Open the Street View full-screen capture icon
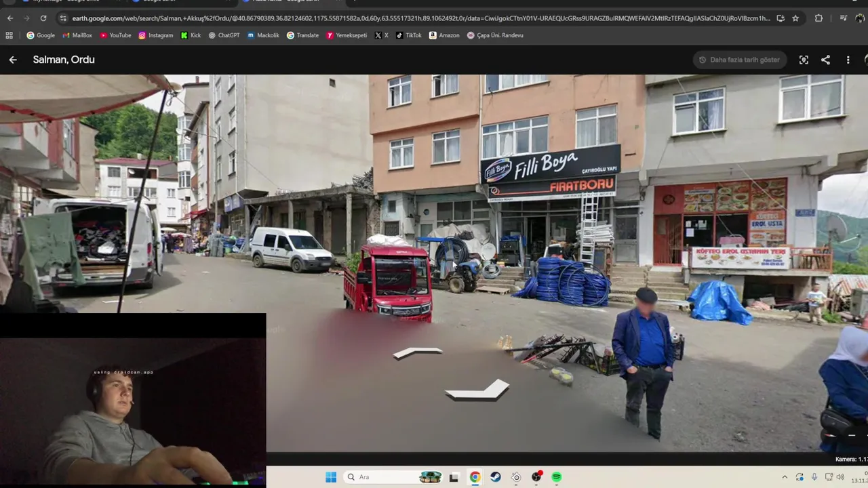The height and width of the screenshot is (488, 868). (804, 60)
